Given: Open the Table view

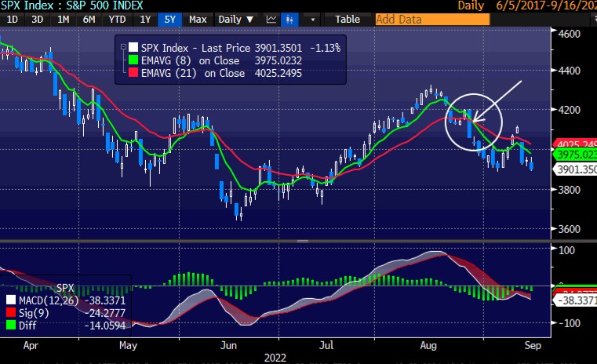Looking at the screenshot, I should coord(348,20).
